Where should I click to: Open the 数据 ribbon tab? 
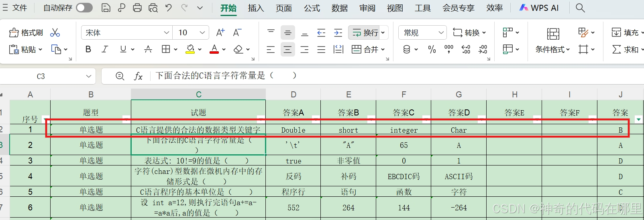tap(340, 8)
